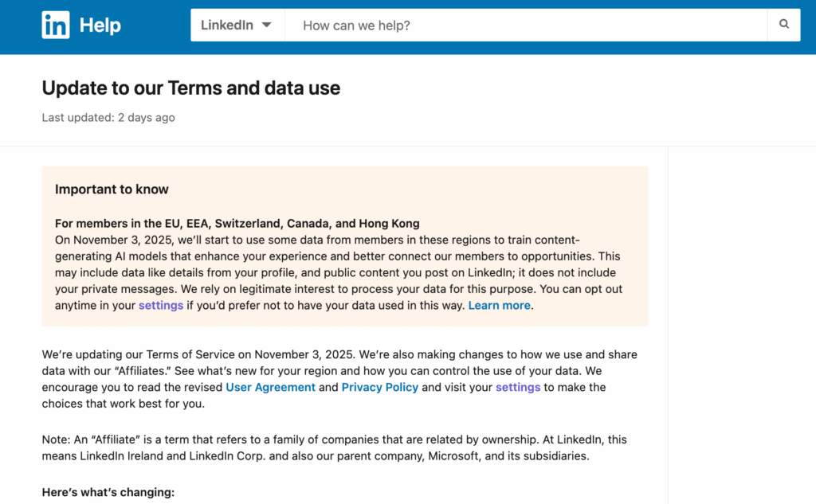Expand the caret arrow beside LinkedIn
This screenshot has width=816, height=504.
pyautogui.click(x=266, y=25)
